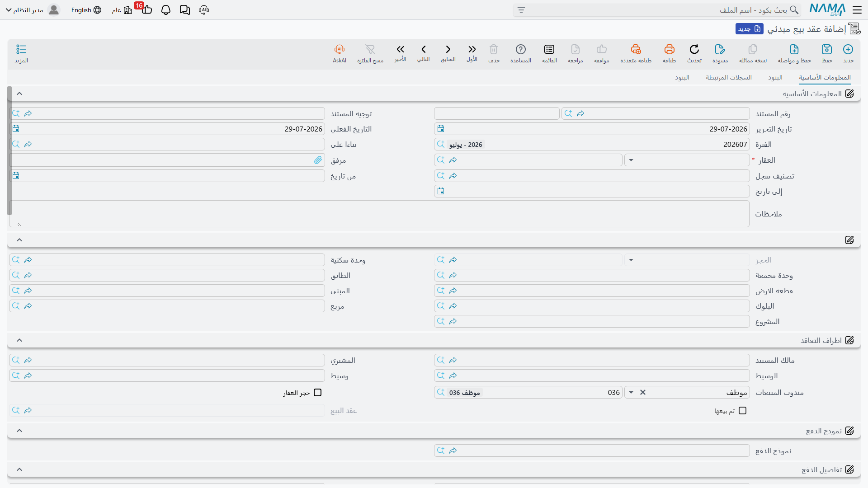
Task: Open the مدير النظام user menu
Action: tap(33, 10)
